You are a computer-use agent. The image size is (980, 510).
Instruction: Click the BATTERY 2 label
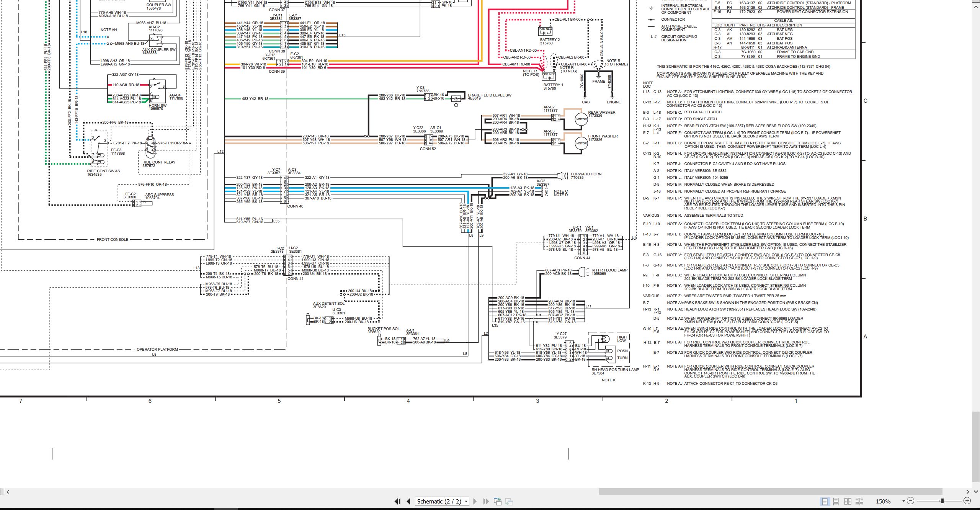pyautogui.click(x=550, y=40)
